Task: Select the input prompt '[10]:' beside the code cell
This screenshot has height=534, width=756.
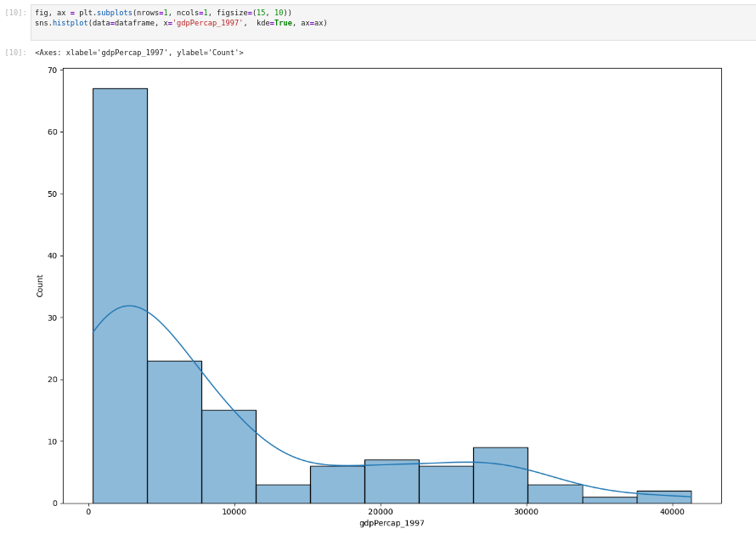Action: [16, 13]
